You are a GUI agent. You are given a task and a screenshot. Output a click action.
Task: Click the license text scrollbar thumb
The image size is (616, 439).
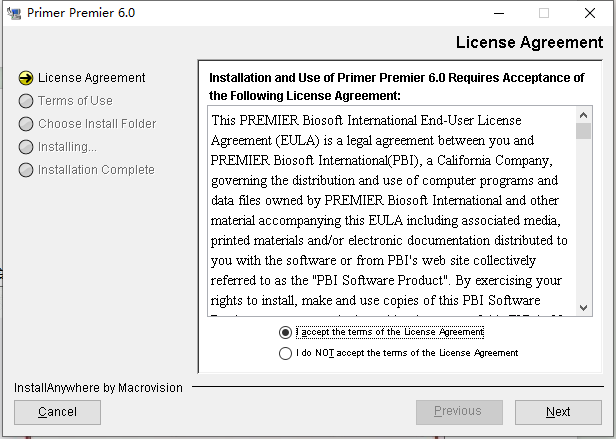[583, 131]
